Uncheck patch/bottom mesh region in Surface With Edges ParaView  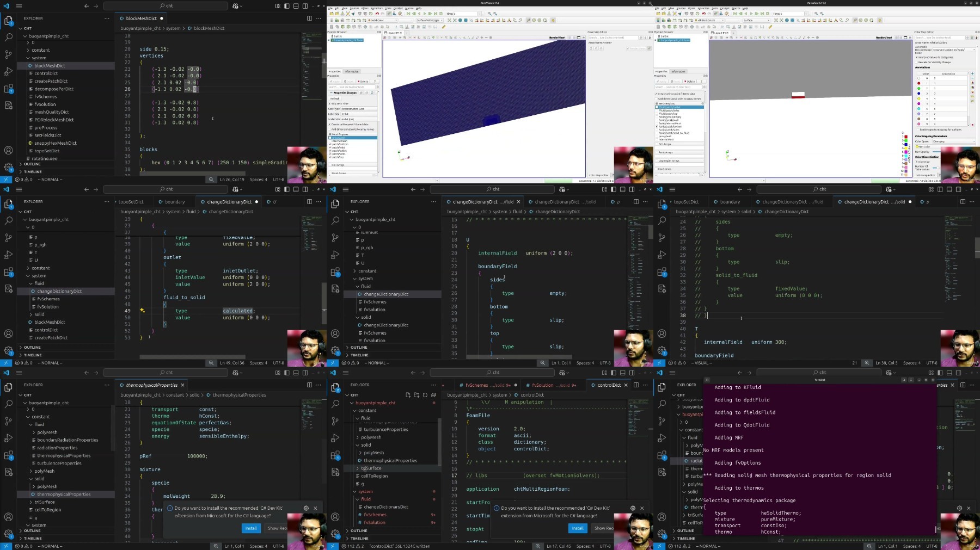(330, 144)
